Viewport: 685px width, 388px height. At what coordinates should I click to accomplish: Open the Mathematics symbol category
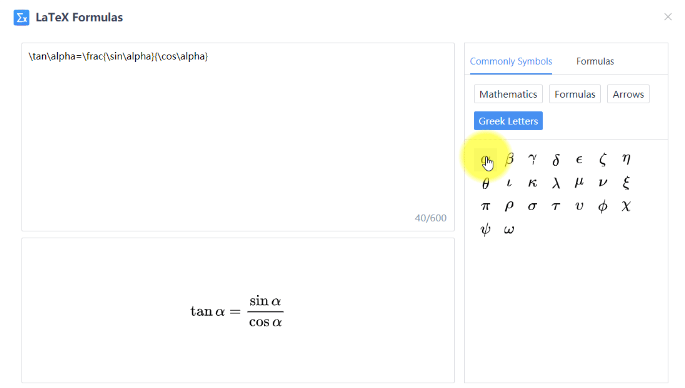tap(508, 94)
